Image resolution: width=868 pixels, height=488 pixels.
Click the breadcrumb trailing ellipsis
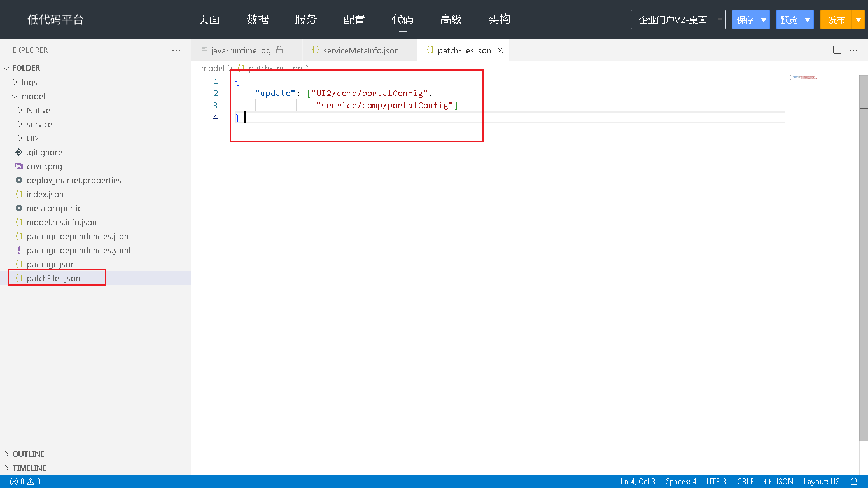pyautogui.click(x=315, y=68)
